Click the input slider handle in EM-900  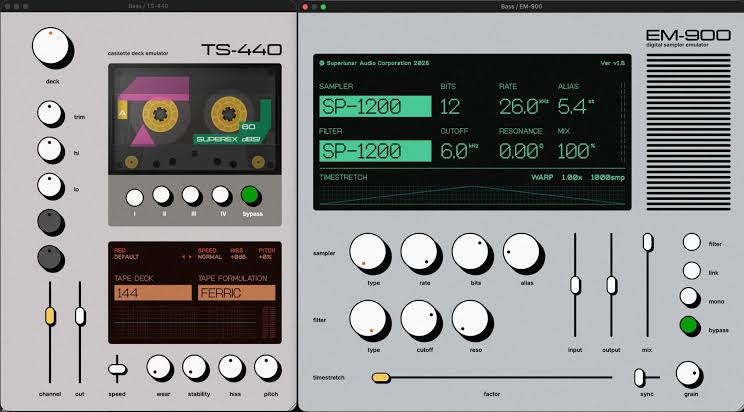tap(575, 285)
